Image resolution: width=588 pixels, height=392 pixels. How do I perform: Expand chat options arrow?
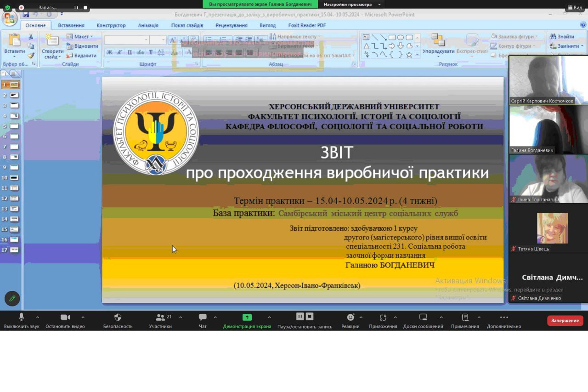[x=215, y=317]
